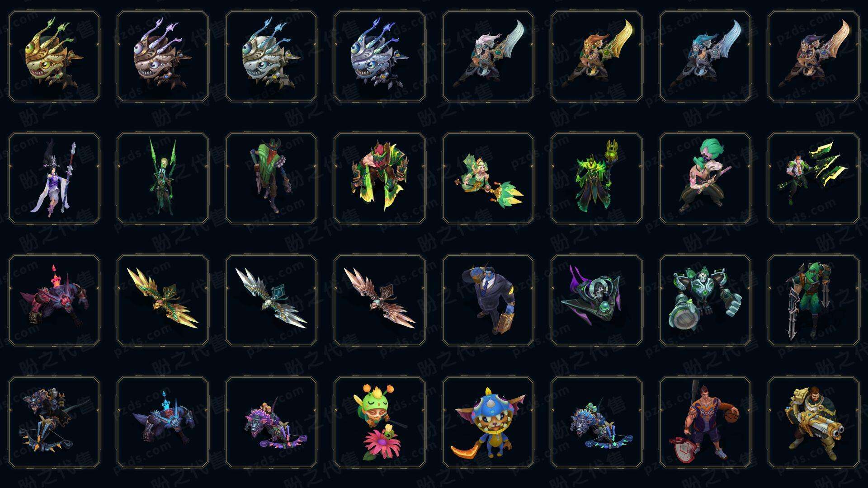This screenshot has height=488, width=868.
Task: Open the red beast with candle crown
Action: (54, 300)
